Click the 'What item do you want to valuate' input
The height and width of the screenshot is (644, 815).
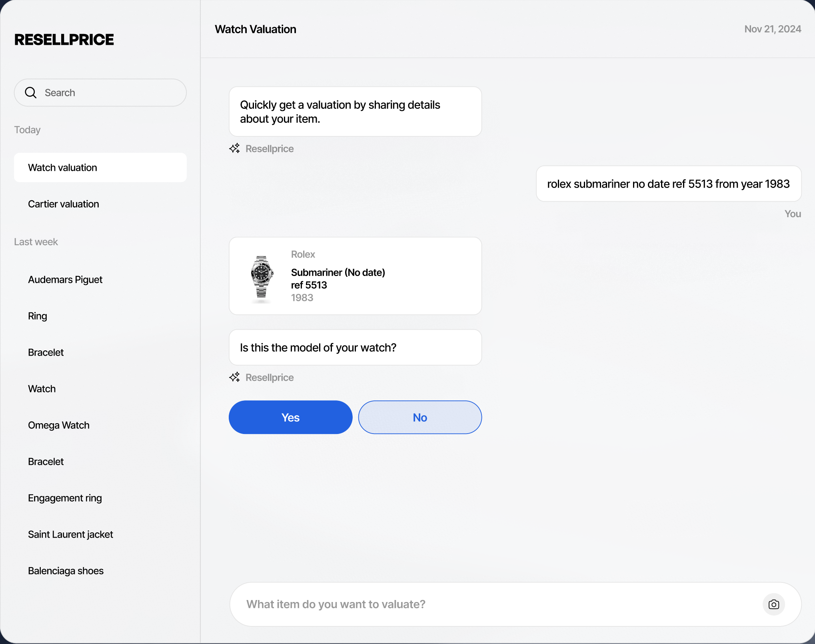coord(496,604)
